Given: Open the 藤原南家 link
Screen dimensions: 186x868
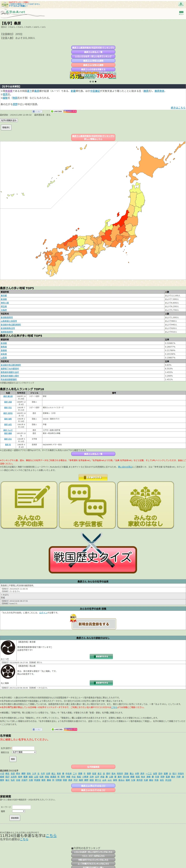Looking at the screenshot, I should (159, 91).
